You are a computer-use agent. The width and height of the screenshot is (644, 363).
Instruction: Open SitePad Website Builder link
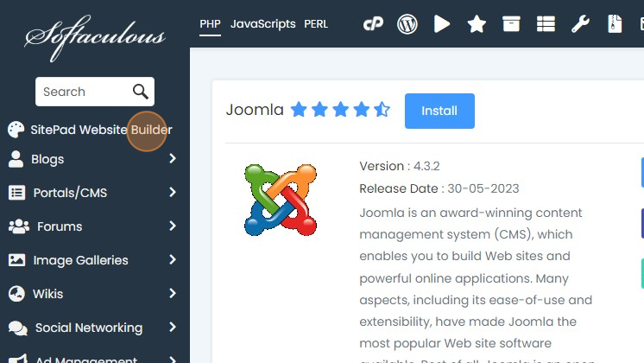point(102,130)
